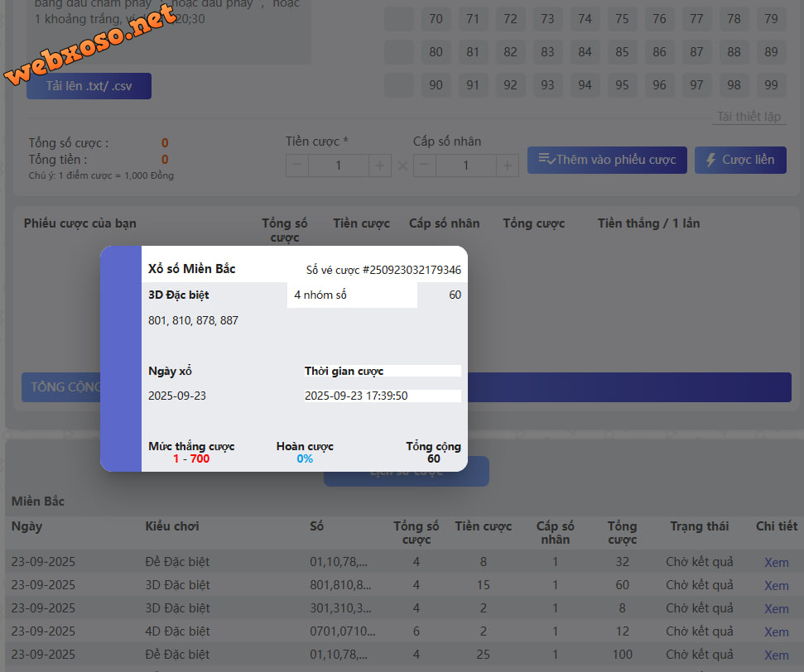
Task: Upload file via Tải lên .txt/.csv
Action: [x=89, y=86]
